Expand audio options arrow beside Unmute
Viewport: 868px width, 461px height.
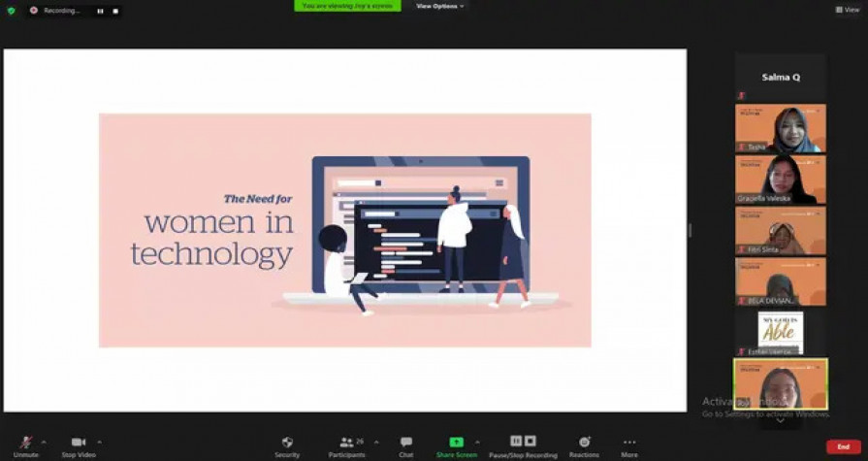point(44,442)
